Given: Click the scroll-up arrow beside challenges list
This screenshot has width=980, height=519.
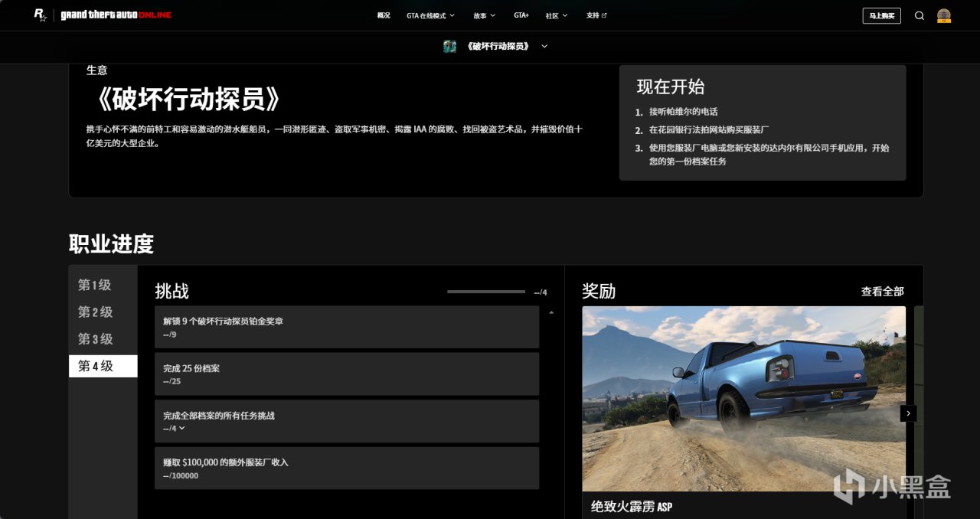Looking at the screenshot, I should coord(551,312).
